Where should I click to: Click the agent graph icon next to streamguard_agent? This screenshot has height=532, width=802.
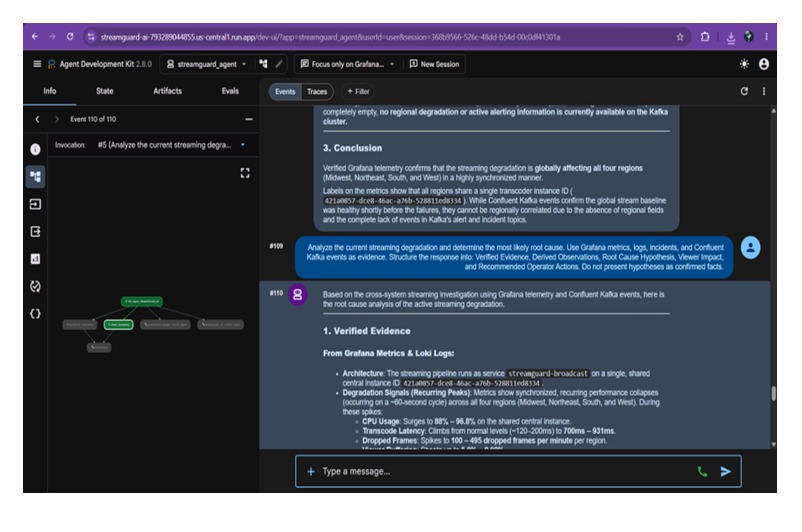coord(263,64)
